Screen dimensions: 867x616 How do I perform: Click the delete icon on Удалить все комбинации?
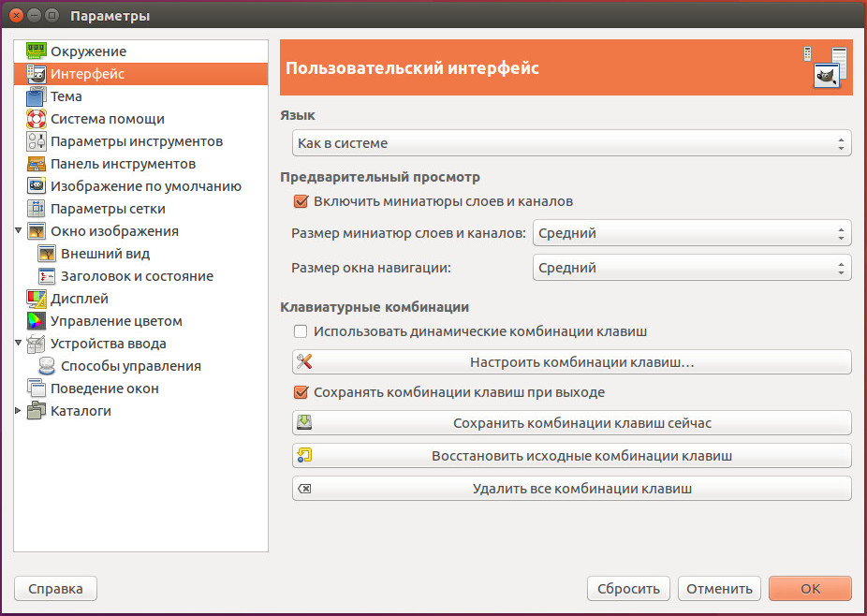click(304, 489)
